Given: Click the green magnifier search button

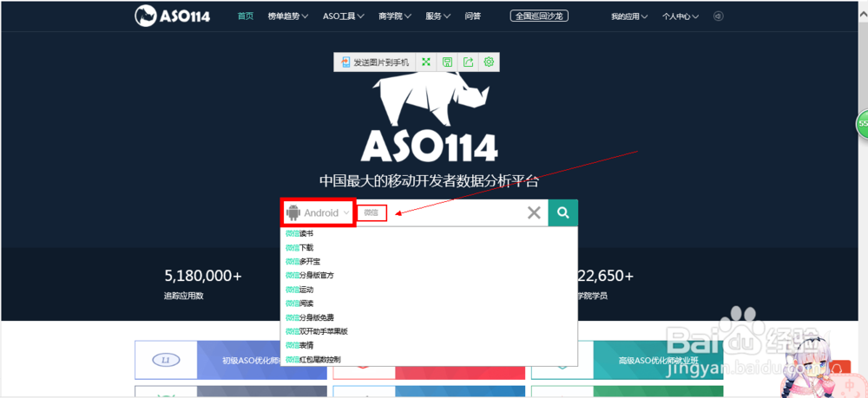Looking at the screenshot, I should (x=563, y=212).
